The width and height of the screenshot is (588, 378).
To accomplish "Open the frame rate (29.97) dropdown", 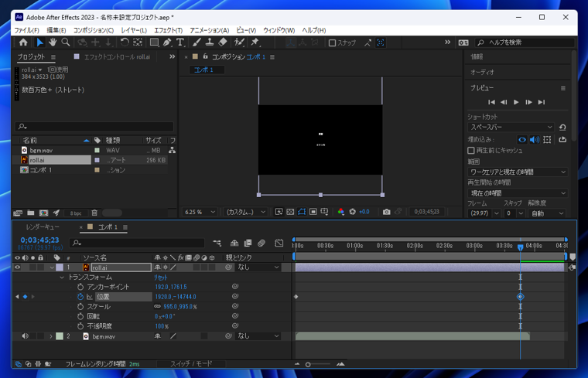I will point(484,213).
